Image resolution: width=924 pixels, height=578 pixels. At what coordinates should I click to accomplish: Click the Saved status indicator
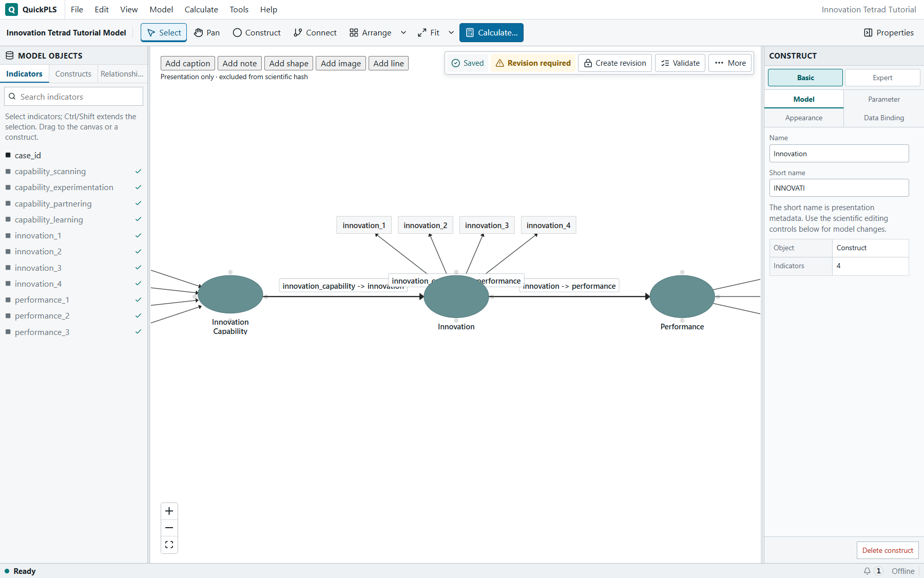[x=468, y=63]
